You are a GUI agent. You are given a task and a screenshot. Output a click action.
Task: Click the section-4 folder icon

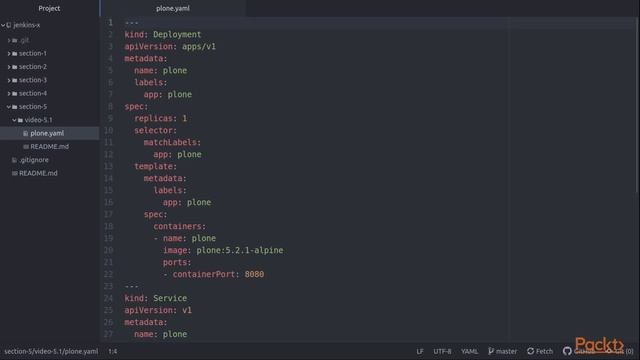tap(15, 93)
